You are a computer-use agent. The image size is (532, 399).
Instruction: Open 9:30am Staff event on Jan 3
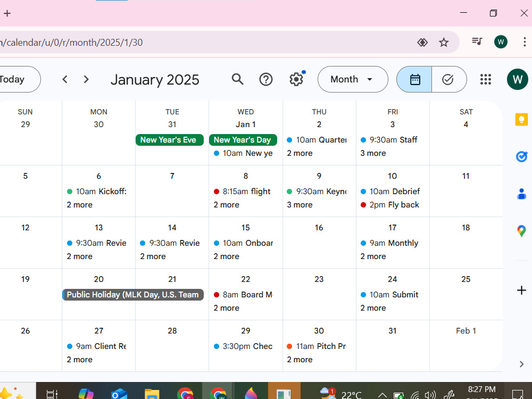click(390, 140)
